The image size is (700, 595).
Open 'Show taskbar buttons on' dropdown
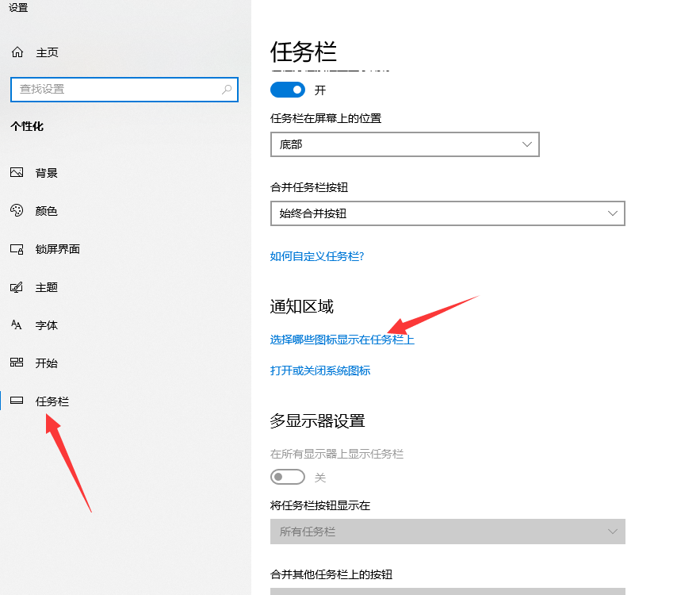pos(447,532)
